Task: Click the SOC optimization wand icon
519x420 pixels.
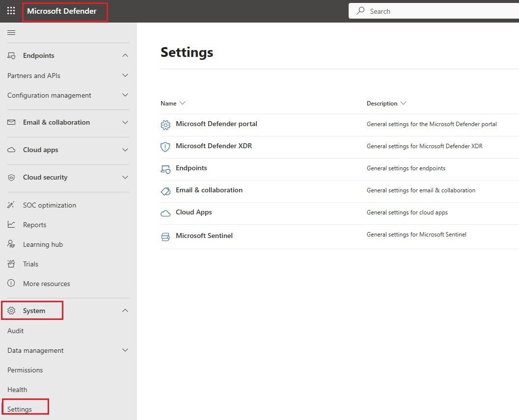Action: pyautogui.click(x=11, y=205)
